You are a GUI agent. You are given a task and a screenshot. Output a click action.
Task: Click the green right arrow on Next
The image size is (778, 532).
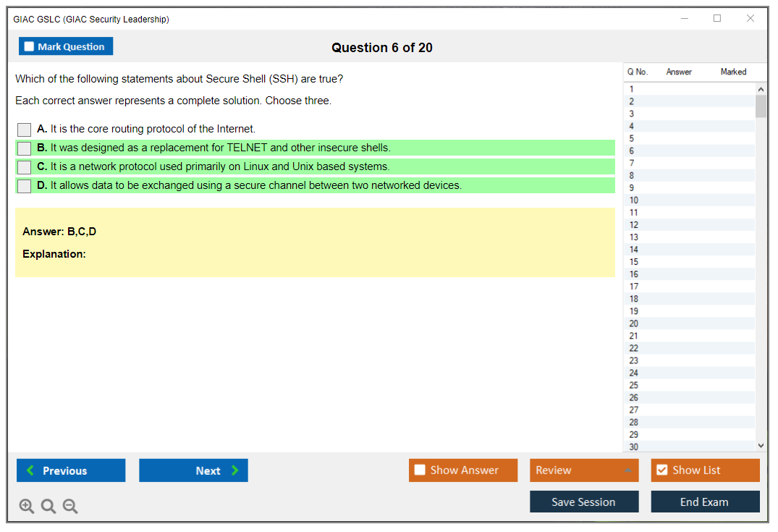point(235,470)
